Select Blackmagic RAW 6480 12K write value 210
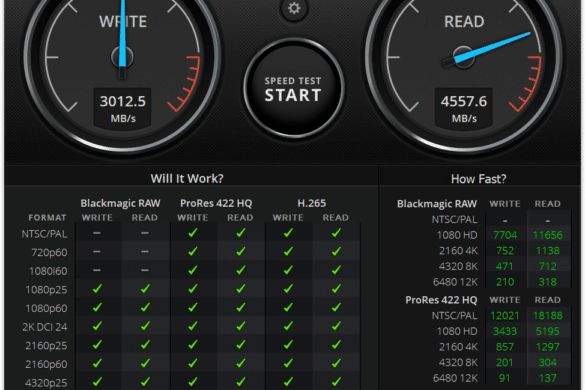Screen dimensions: 585x390 [505, 282]
